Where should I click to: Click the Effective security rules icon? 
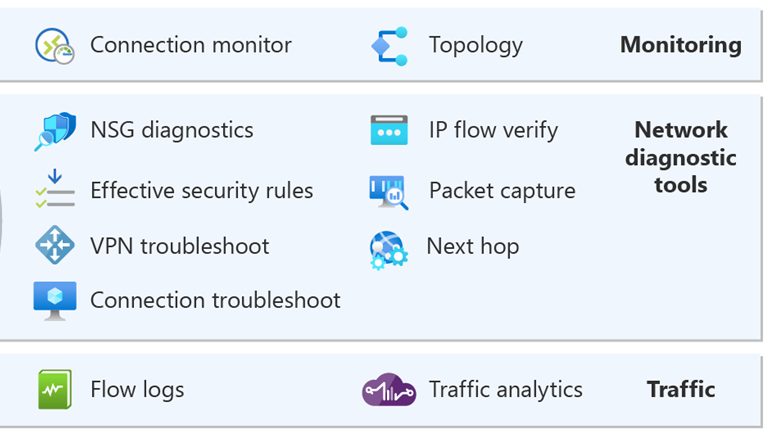54,190
